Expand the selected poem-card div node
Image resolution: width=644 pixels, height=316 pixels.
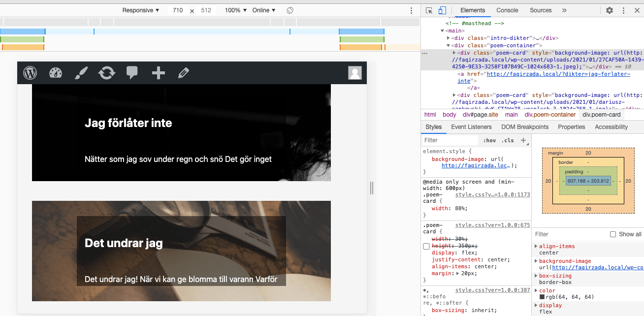coord(454,53)
